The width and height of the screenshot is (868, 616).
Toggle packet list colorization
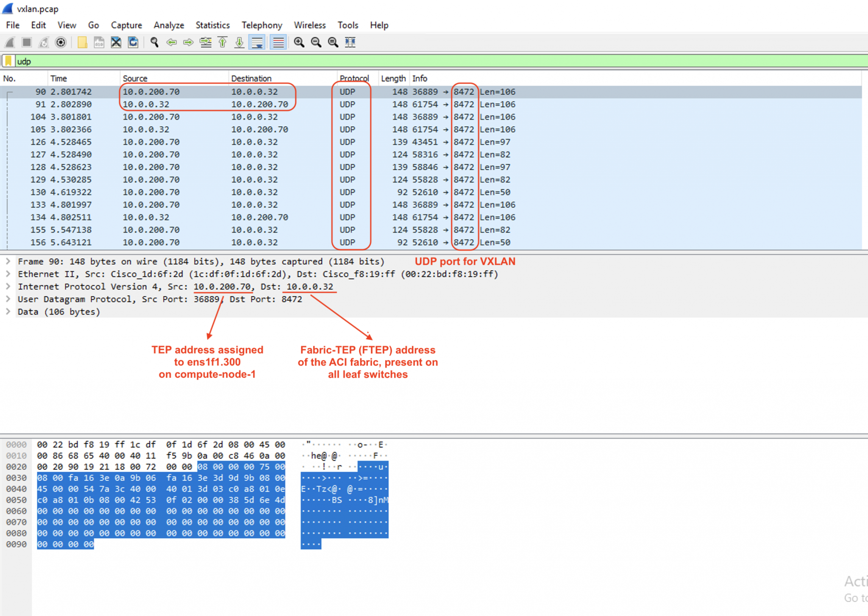(x=278, y=42)
